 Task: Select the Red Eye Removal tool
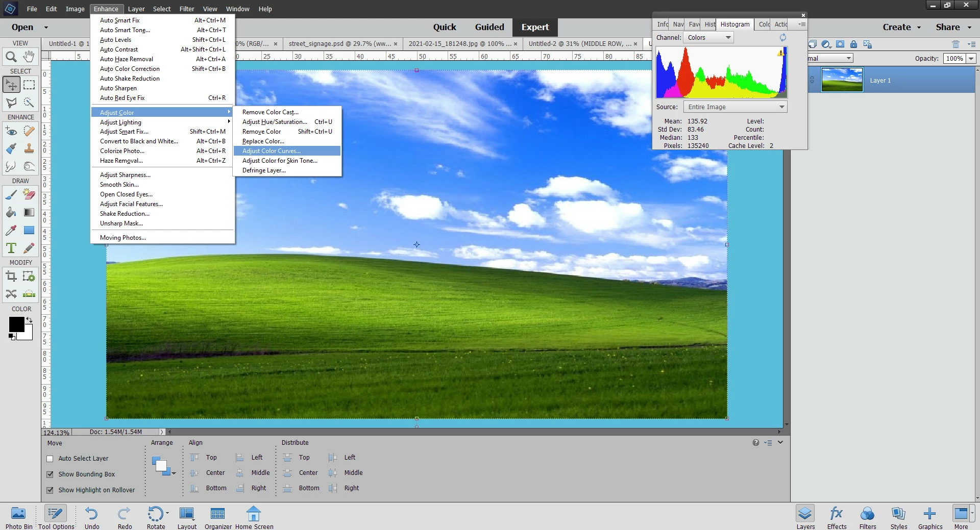tap(11, 131)
